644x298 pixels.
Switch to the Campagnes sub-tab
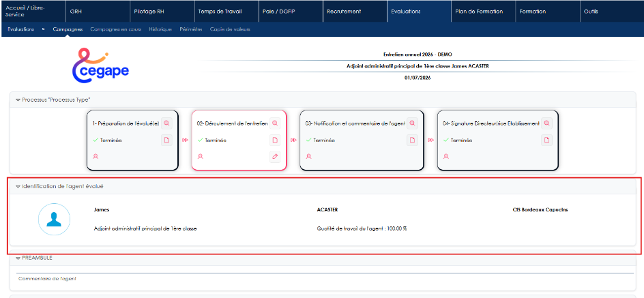[x=68, y=29]
